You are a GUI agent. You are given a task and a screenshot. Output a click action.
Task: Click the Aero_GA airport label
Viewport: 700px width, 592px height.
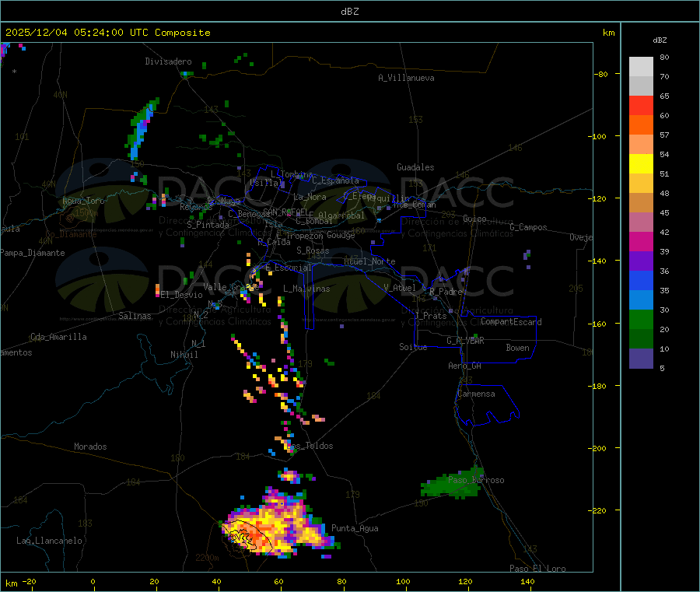coord(465,366)
